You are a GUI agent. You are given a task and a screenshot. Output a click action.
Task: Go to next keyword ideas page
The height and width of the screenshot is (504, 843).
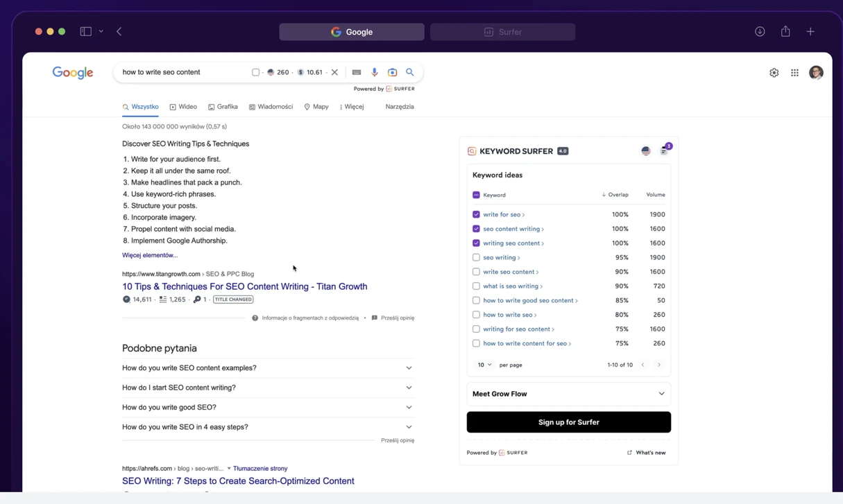click(x=659, y=365)
